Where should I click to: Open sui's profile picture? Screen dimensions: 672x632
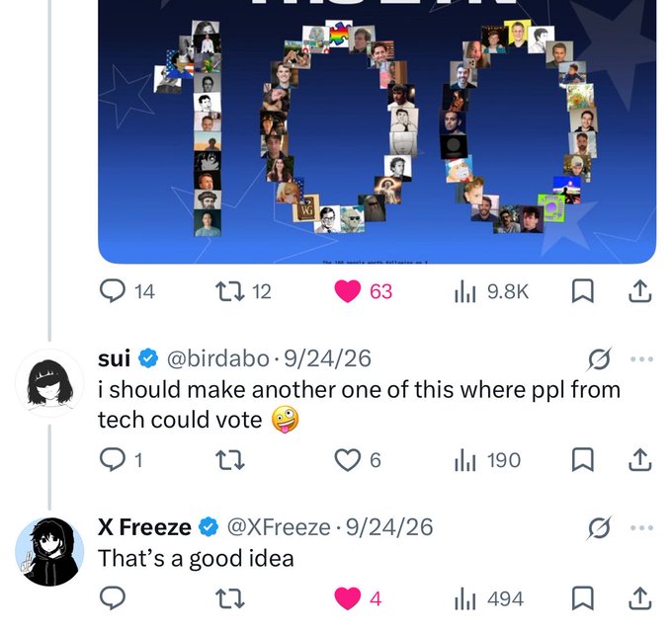pos(49,383)
